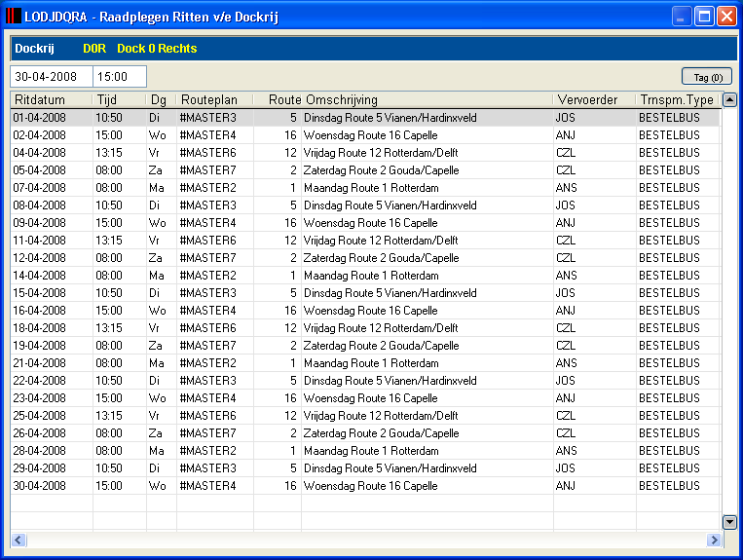Select the row dated 26-04-2008
Screen dimensions: 743x560
365,433
